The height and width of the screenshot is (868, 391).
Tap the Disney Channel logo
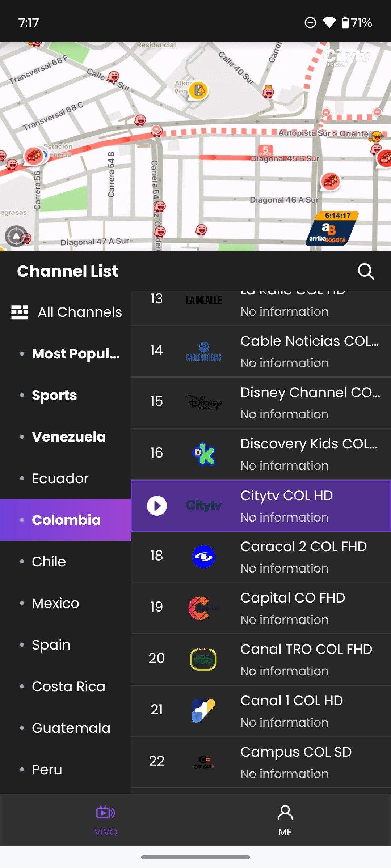click(203, 403)
